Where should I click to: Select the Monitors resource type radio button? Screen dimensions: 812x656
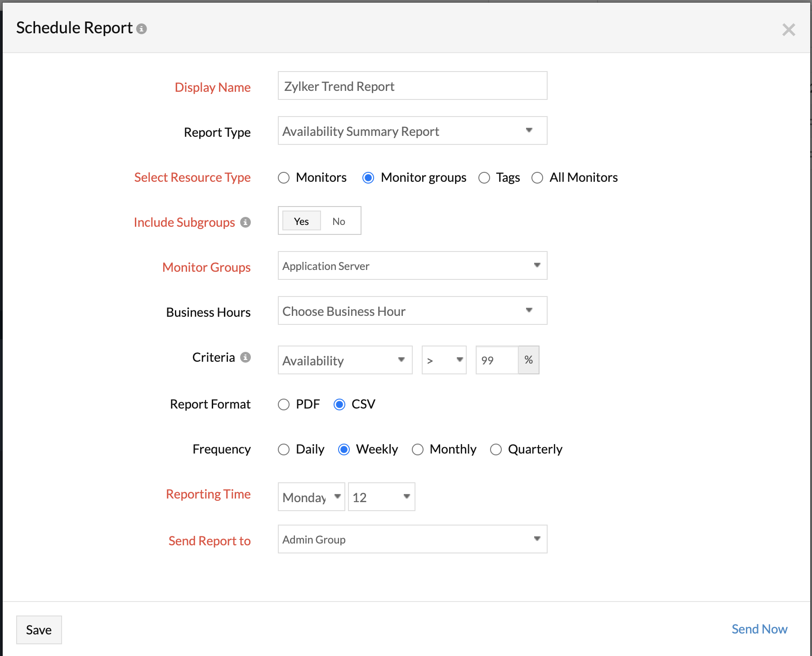(284, 178)
